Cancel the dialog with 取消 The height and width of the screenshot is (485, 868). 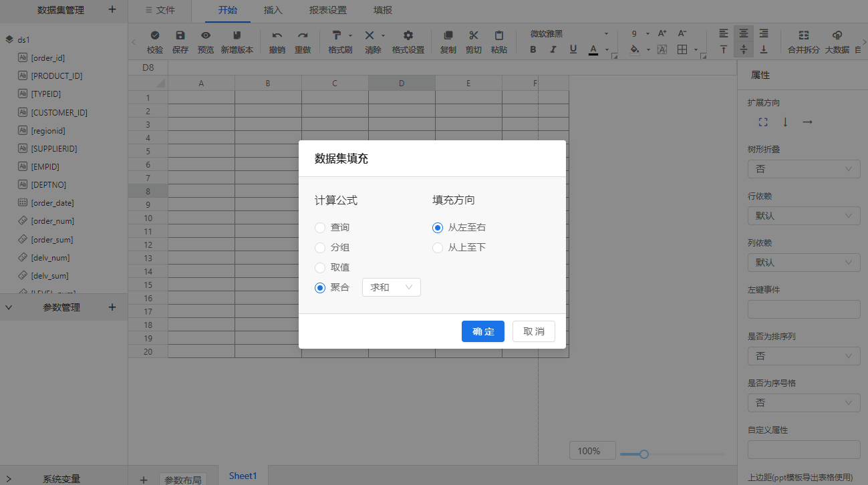coord(534,331)
